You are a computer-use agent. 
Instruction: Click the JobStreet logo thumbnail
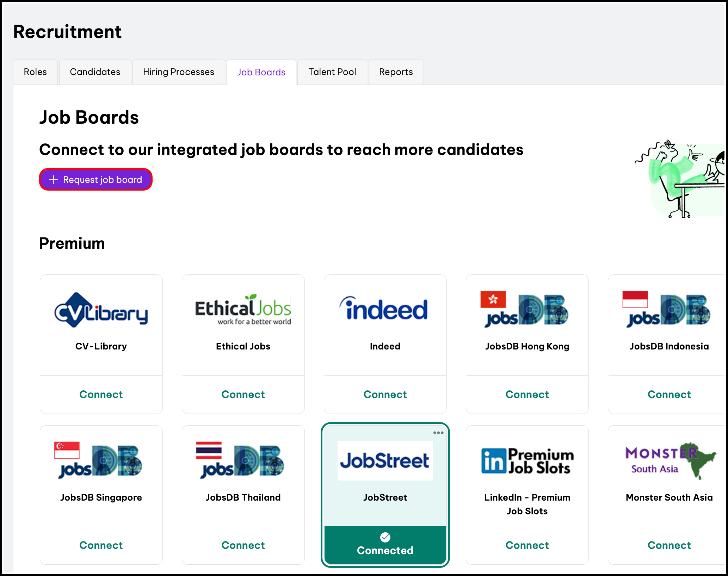[385, 461]
